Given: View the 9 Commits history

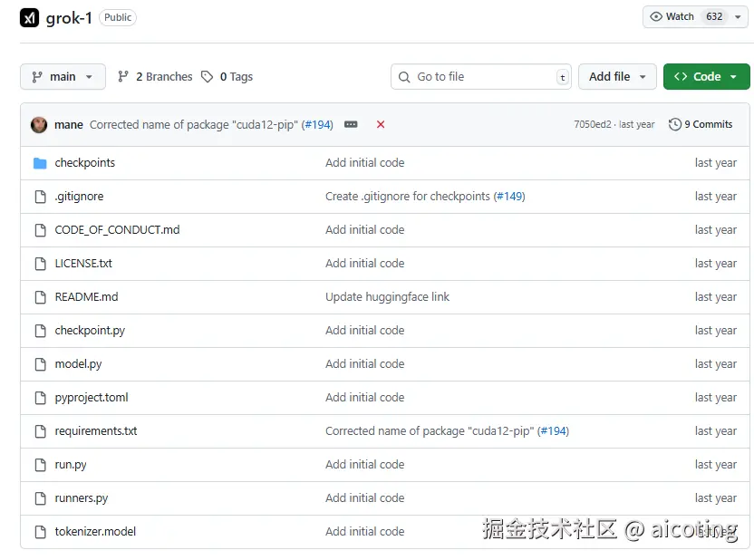Looking at the screenshot, I should coord(701,125).
